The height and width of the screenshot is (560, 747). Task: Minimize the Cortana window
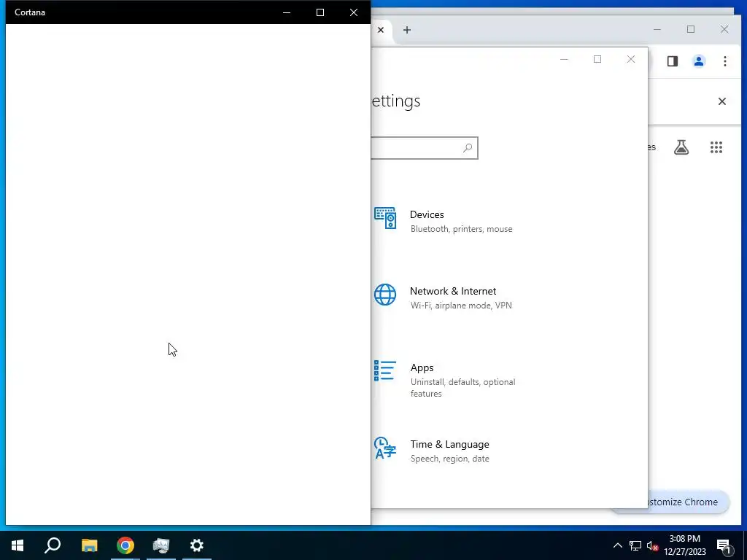(287, 12)
